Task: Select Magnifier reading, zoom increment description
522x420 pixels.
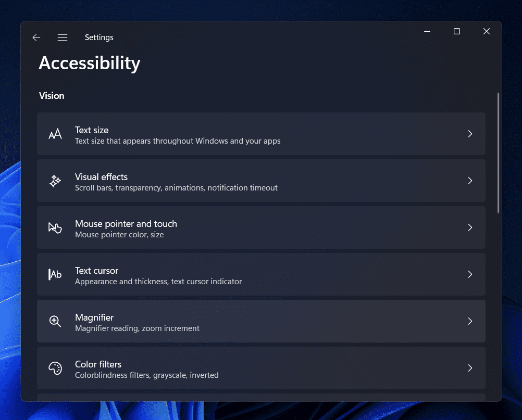Action: pyautogui.click(x=137, y=328)
